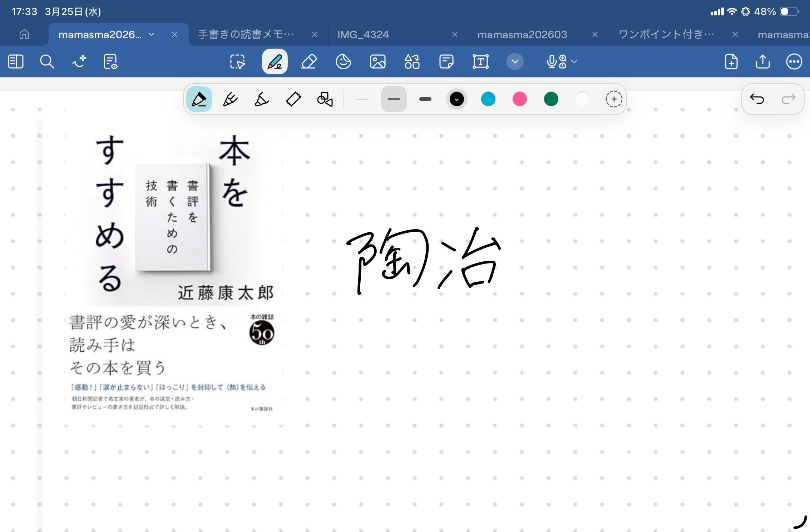This screenshot has height=532, width=810.
Task: Pick the pink color swatch
Action: (x=519, y=99)
